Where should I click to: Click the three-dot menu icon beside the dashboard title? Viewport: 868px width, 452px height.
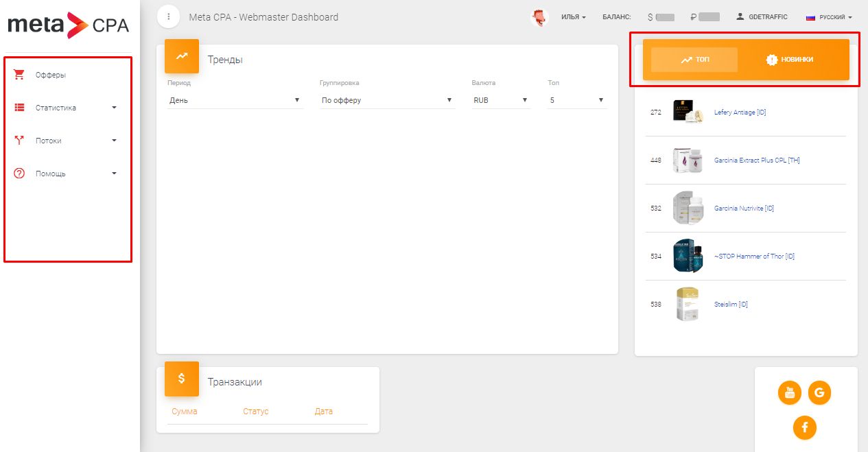point(168,16)
